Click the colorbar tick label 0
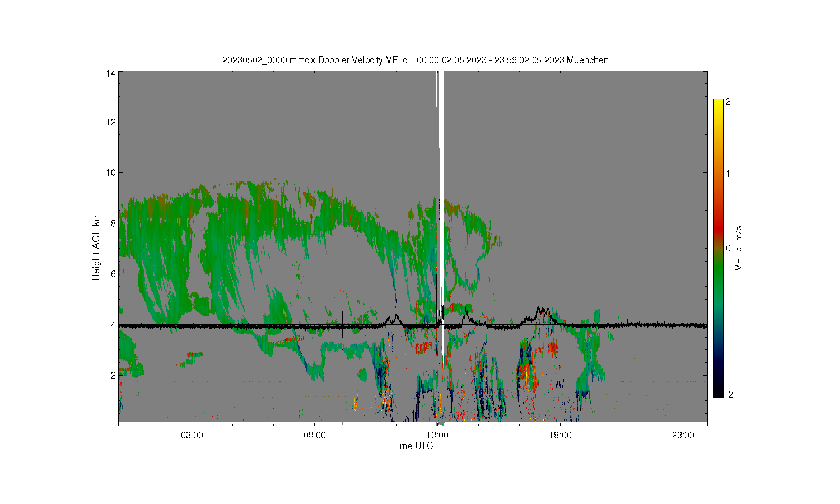Viewport: 840px width, 504px height. tap(729, 248)
